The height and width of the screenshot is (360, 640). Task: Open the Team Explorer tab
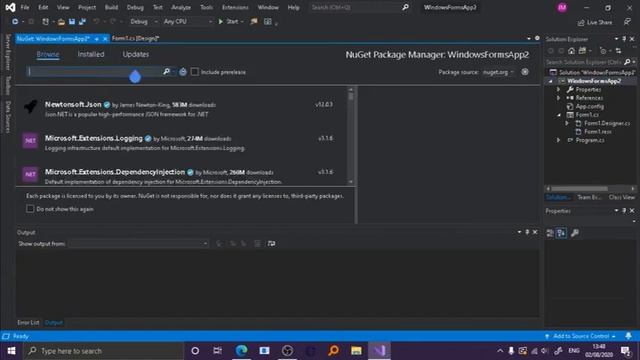(x=589, y=197)
